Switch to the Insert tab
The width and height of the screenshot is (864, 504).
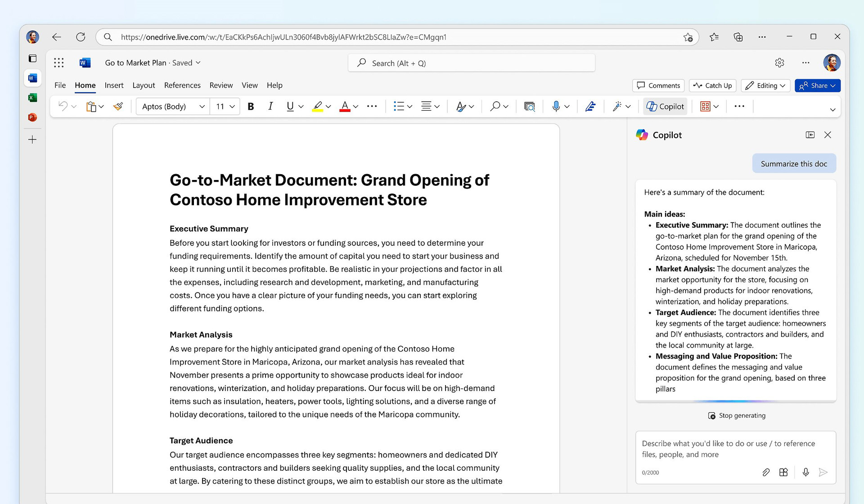point(114,85)
